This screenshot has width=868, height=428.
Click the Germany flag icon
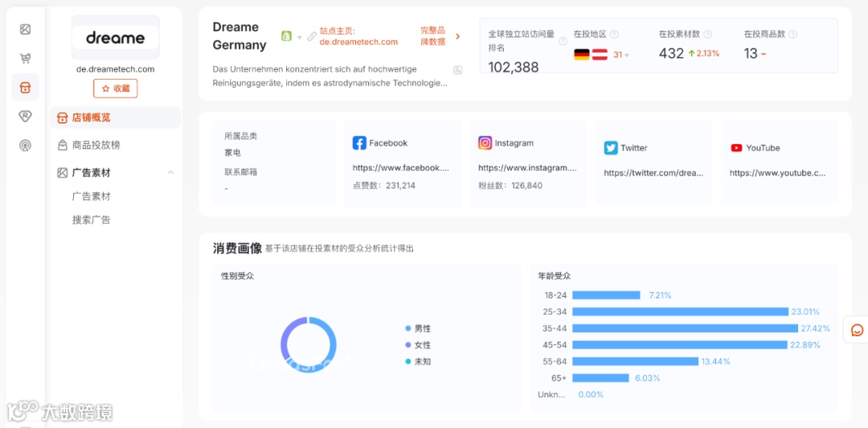click(582, 55)
